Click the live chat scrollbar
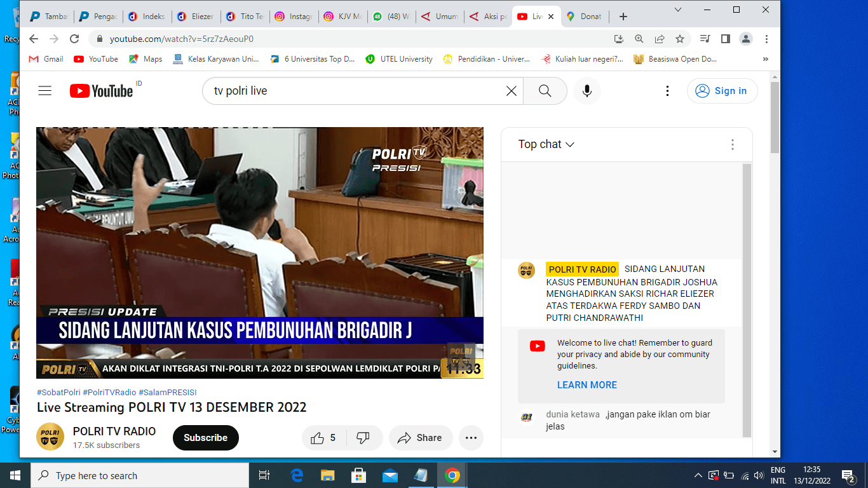868x488 pixels. (747, 300)
